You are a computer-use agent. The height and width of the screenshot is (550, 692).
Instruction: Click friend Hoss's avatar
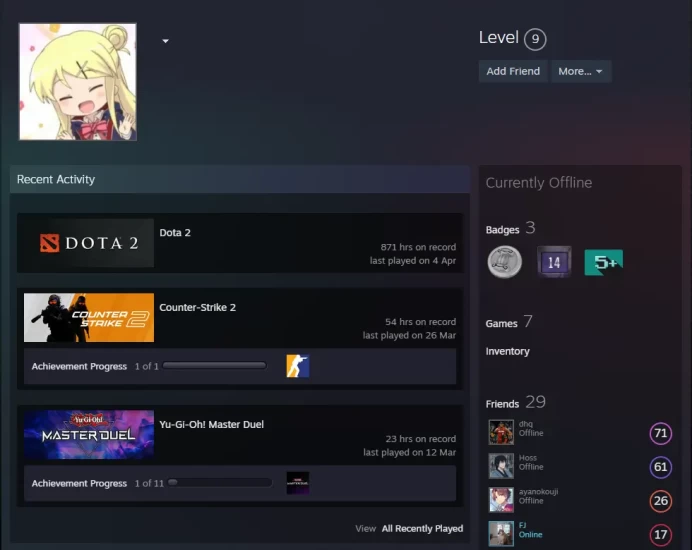coord(501,466)
